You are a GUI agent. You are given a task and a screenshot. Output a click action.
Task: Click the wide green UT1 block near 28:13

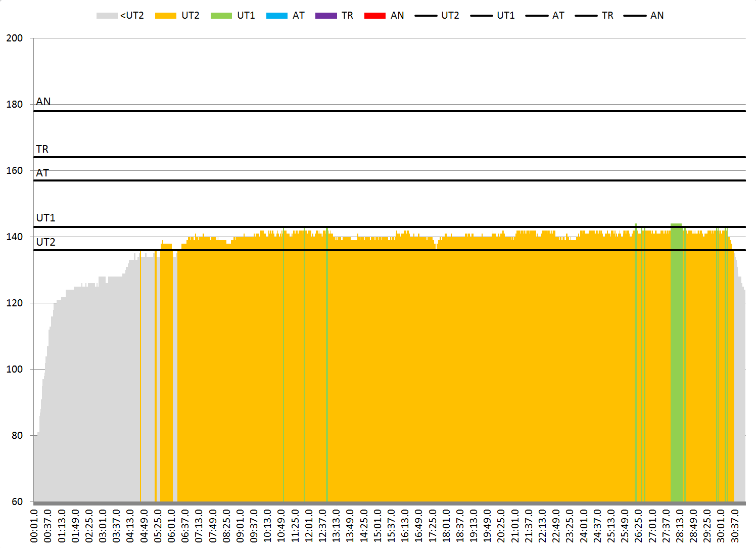(x=676, y=354)
